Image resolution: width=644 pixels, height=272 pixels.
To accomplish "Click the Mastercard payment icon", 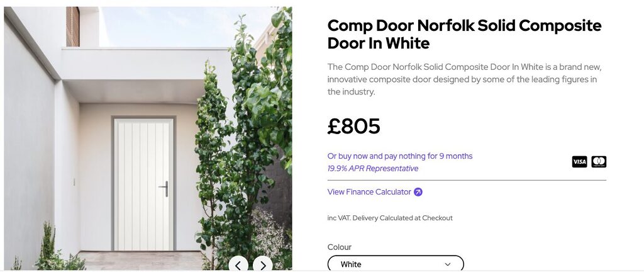I will point(599,162).
